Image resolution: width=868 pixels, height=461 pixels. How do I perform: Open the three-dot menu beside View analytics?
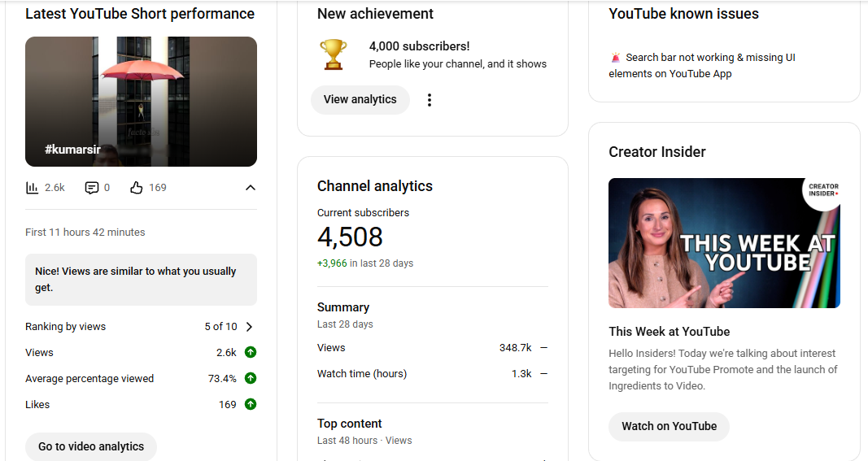430,100
